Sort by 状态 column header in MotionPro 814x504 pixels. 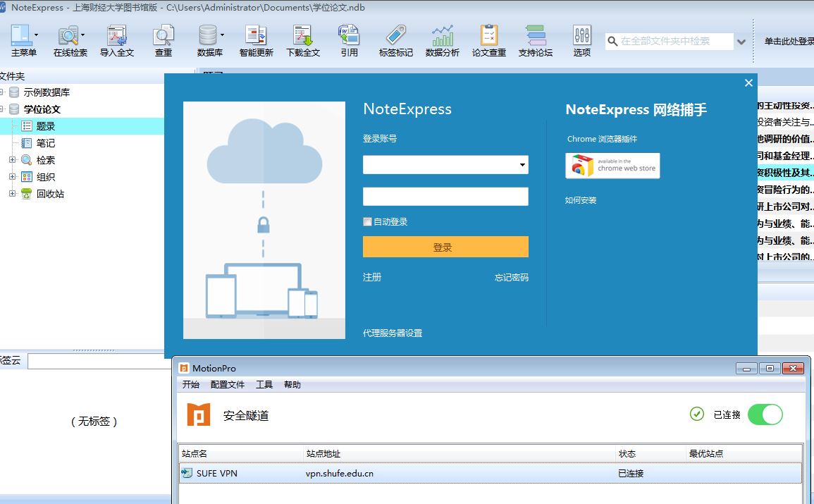click(x=650, y=454)
